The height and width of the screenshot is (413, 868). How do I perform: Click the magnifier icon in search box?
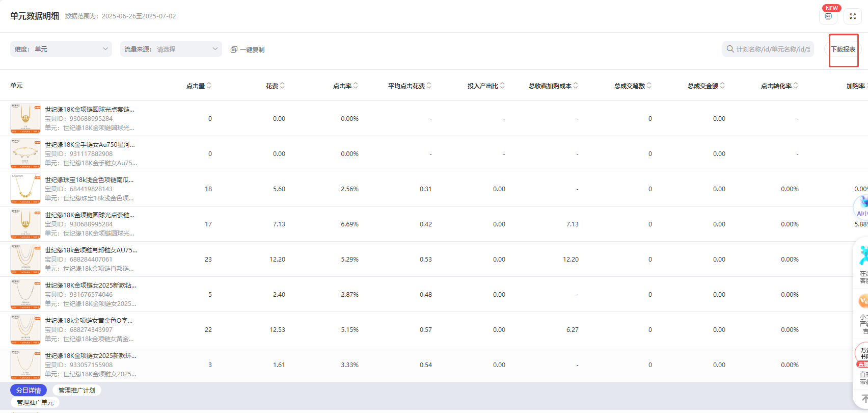[x=730, y=49]
